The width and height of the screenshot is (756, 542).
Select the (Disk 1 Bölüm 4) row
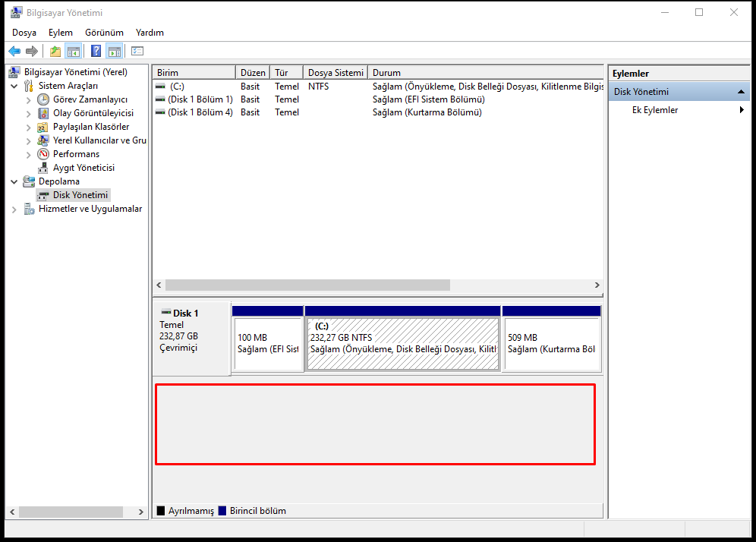click(x=379, y=112)
